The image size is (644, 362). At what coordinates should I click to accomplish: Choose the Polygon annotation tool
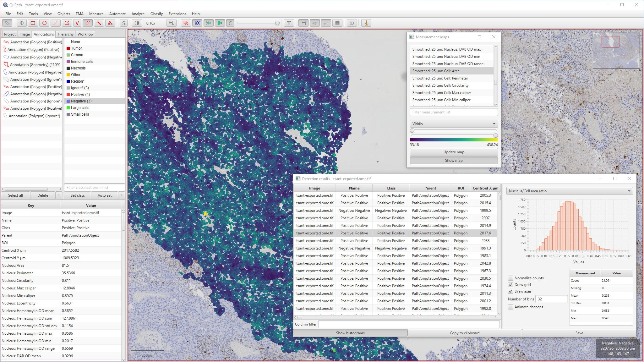[67, 23]
